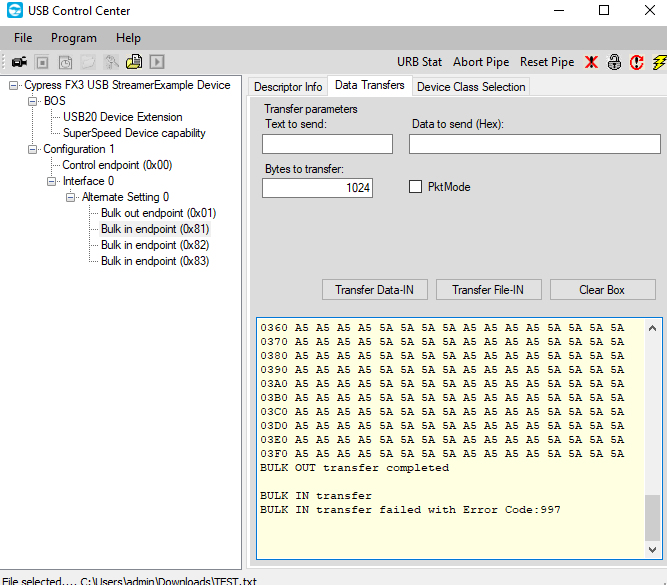Screen dimensions: 667x585
Task: Click Abort Pipe in the toolbar
Action: click(x=481, y=62)
